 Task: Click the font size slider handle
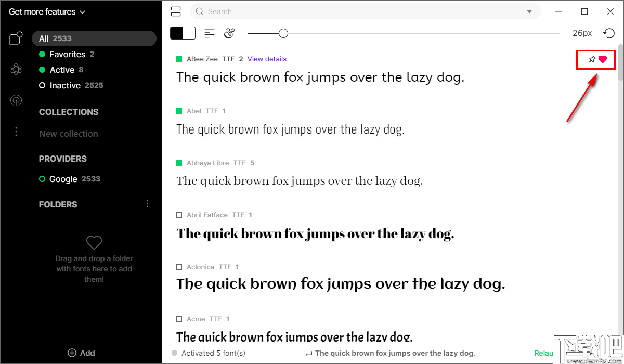(283, 33)
